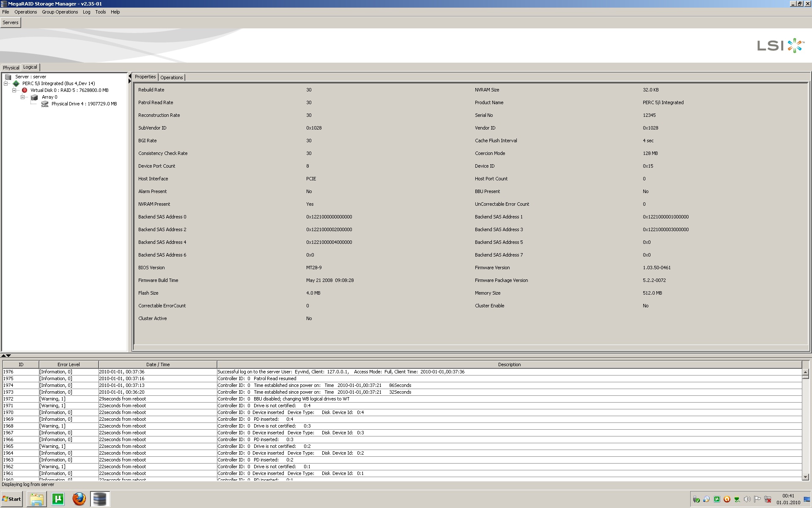Click the down arrow to collapse log pane
This screenshot has width=812, height=508.
click(x=8, y=356)
